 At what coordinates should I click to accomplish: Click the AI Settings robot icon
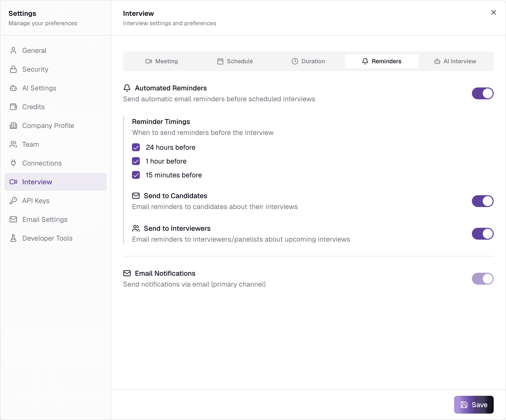tap(13, 88)
